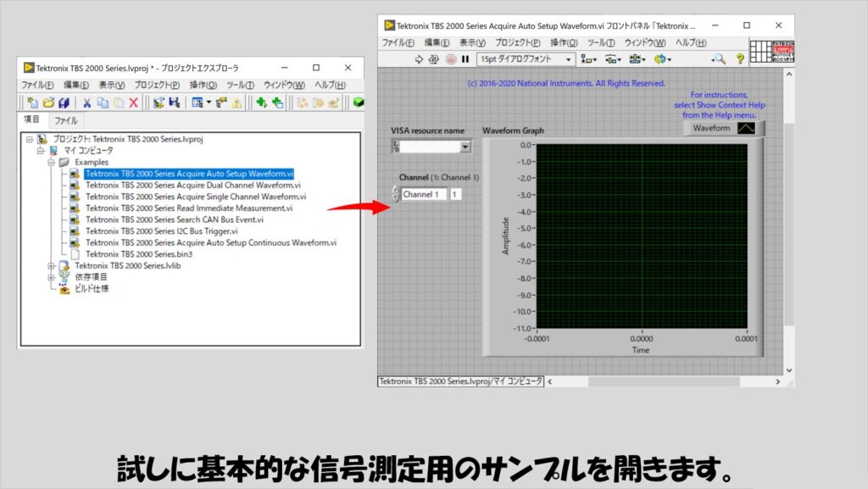Collapse the Examples folder node
The image size is (868, 489).
pyautogui.click(x=51, y=162)
